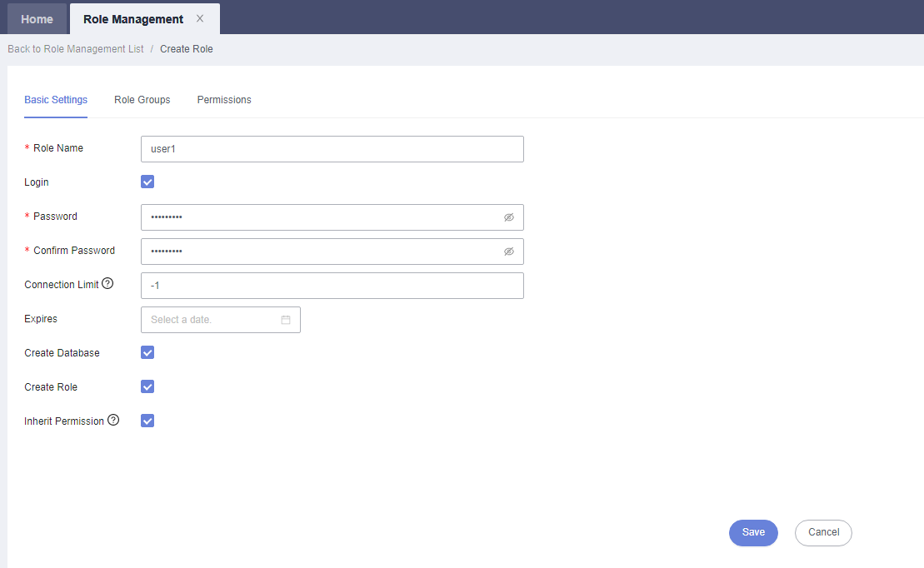The height and width of the screenshot is (568, 924).
Task: Switch to the Home tab
Action: tap(37, 19)
